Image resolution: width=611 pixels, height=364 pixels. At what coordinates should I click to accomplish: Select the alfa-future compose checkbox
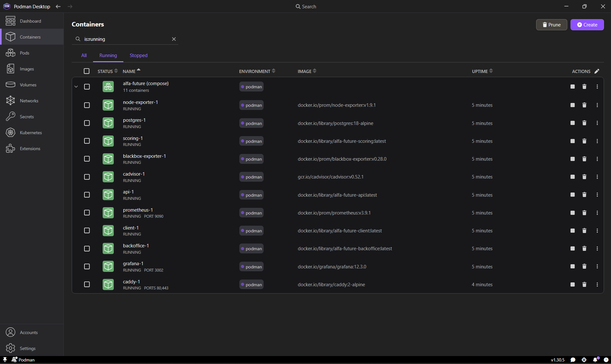(87, 87)
